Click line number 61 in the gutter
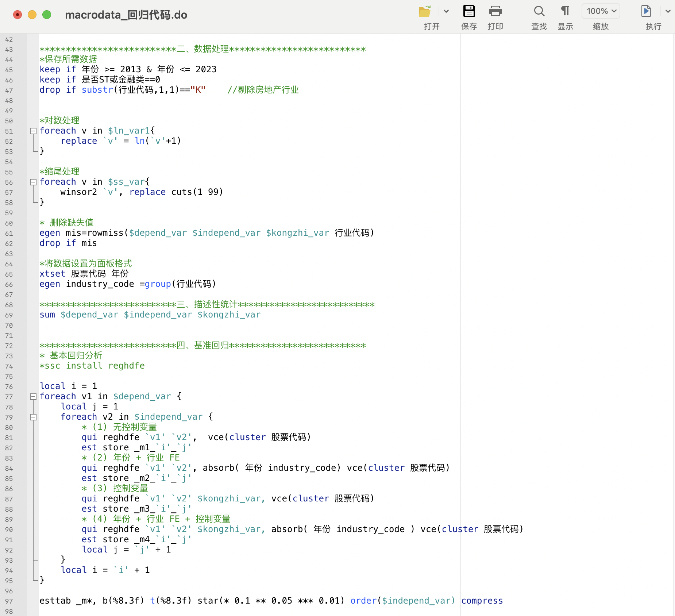The height and width of the screenshot is (616, 675). click(x=10, y=233)
